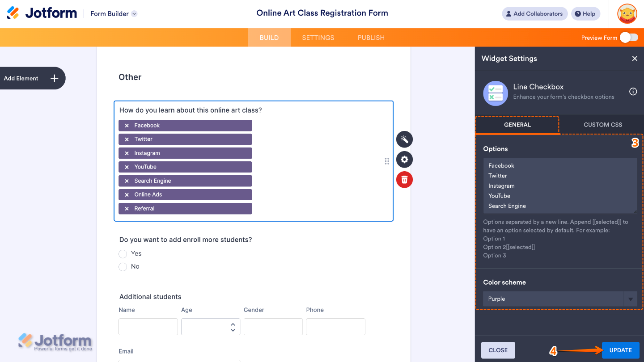The width and height of the screenshot is (644, 362).
Task: Grab the six-dot drag handle beside widget
Action: point(387,161)
